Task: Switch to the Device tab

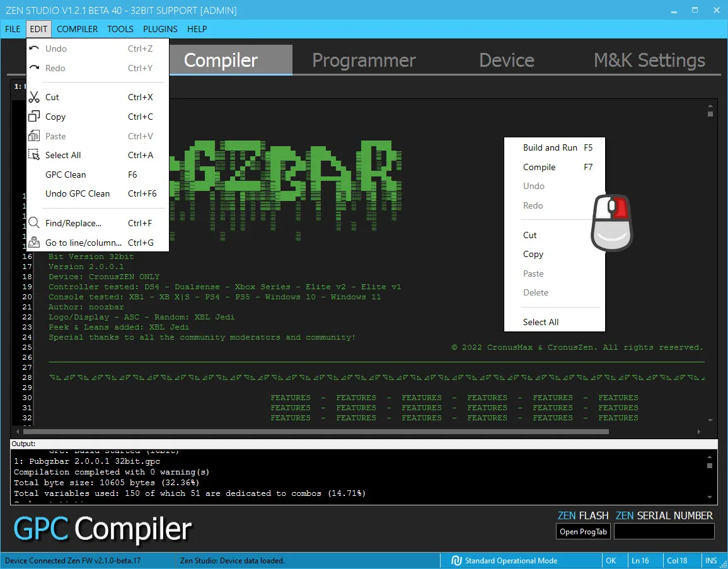Action: [x=507, y=60]
